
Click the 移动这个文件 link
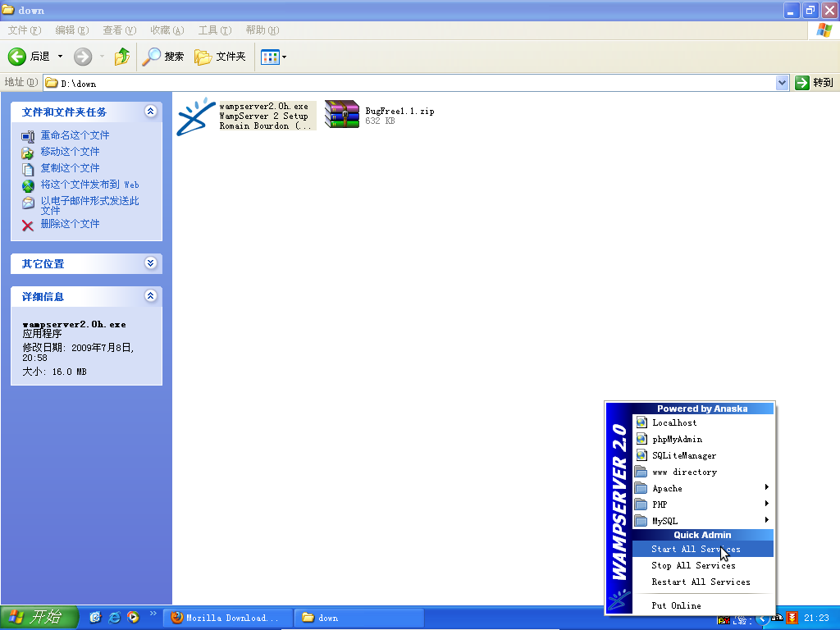click(71, 152)
